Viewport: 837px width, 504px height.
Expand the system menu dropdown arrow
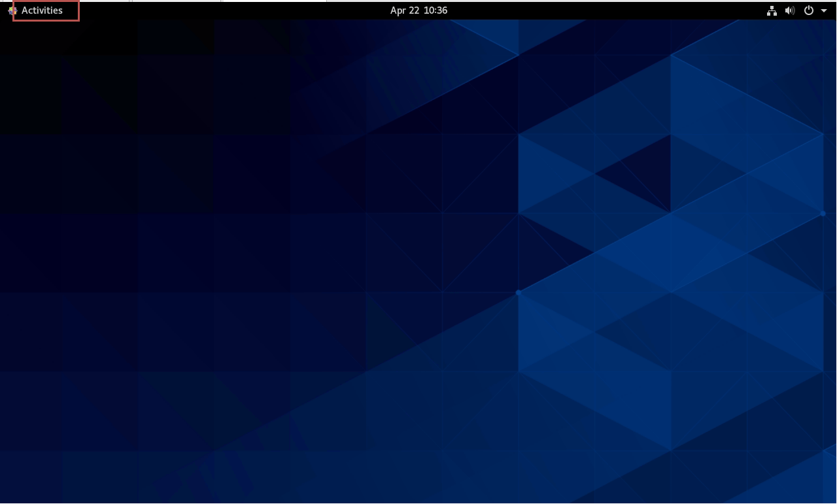(824, 11)
